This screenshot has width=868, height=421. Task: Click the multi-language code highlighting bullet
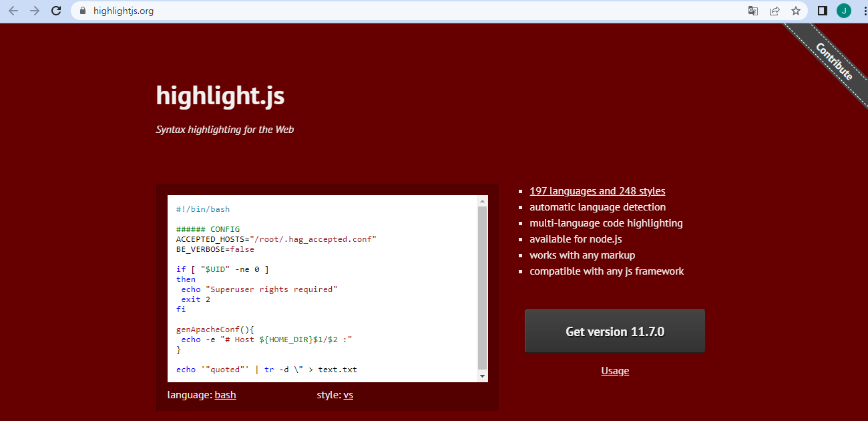(606, 223)
